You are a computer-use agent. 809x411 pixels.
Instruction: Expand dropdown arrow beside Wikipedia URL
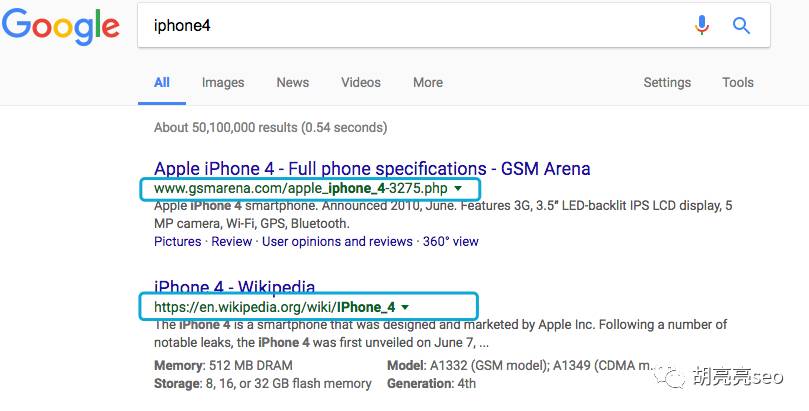tap(405, 307)
